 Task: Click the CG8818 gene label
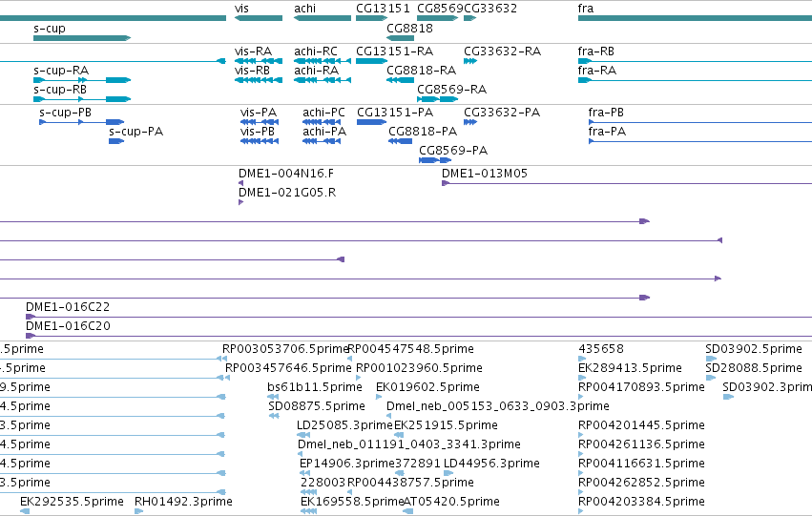pos(409,28)
